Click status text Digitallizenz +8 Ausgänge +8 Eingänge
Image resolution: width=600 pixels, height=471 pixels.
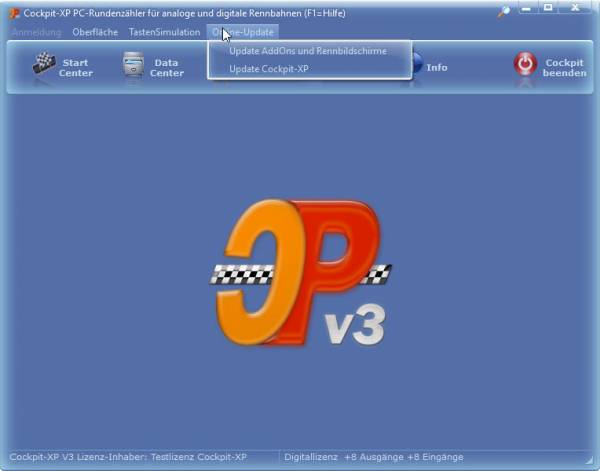pos(373,457)
